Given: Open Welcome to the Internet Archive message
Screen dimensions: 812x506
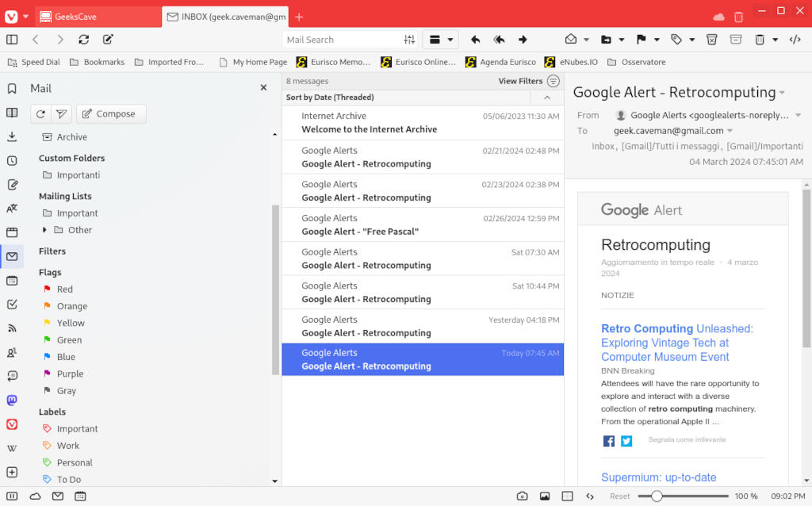Looking at the screenshot, I should (423, 123).
